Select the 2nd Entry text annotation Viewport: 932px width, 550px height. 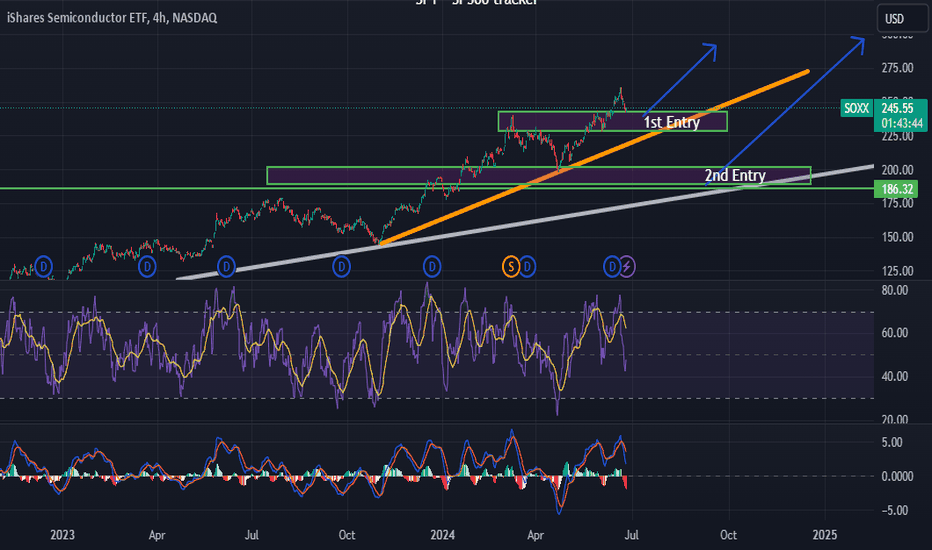pos(735,175)
